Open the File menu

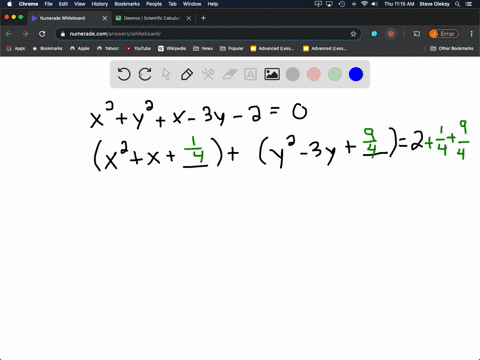coord(49,4)
